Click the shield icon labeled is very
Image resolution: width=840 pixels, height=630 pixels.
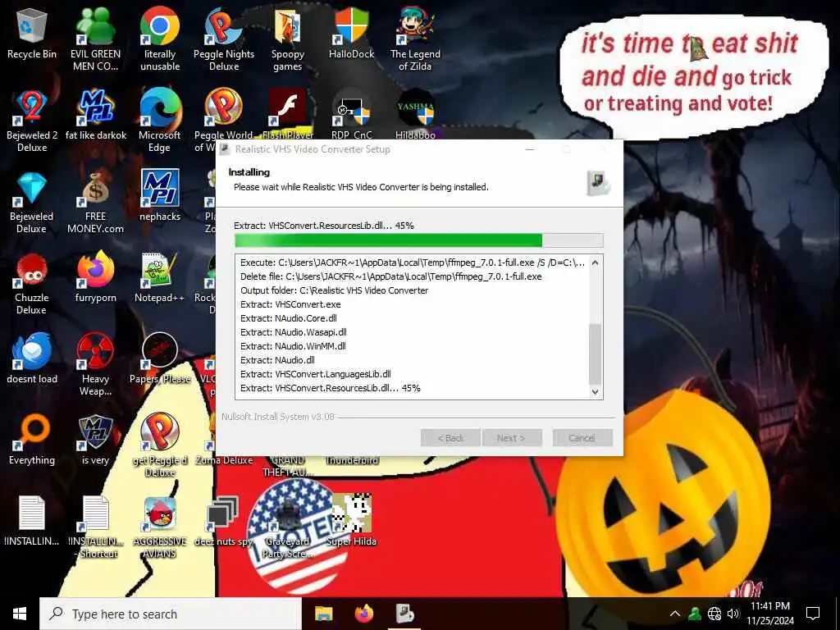(95, 441)
